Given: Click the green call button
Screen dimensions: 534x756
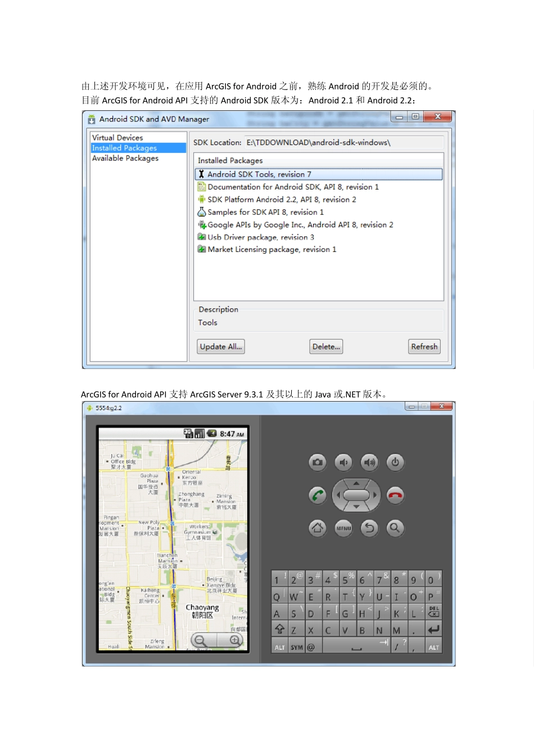Looking at the screenshot, I should pyautogui.click(x=318, y=495).
